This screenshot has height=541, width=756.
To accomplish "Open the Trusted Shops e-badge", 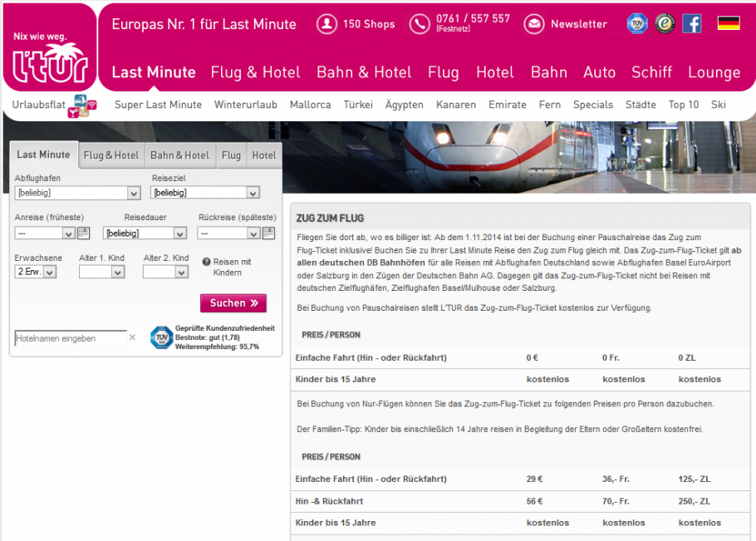I will point(665,23).
